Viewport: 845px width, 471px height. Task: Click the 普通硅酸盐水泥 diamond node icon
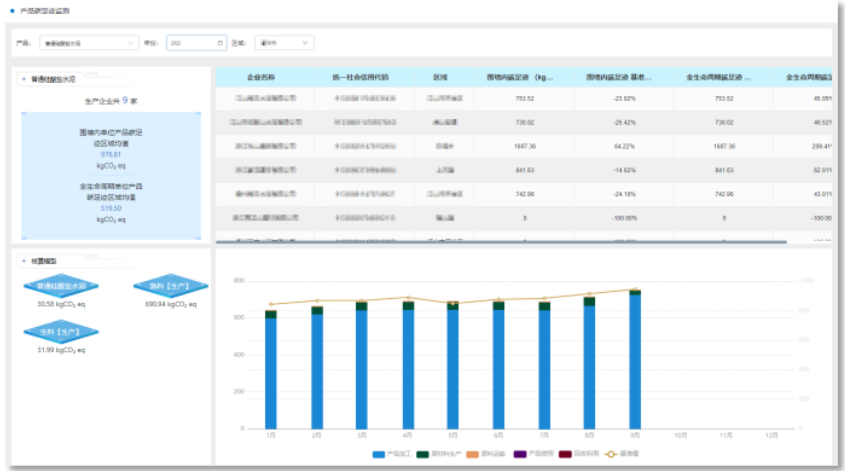pos(61,286)
